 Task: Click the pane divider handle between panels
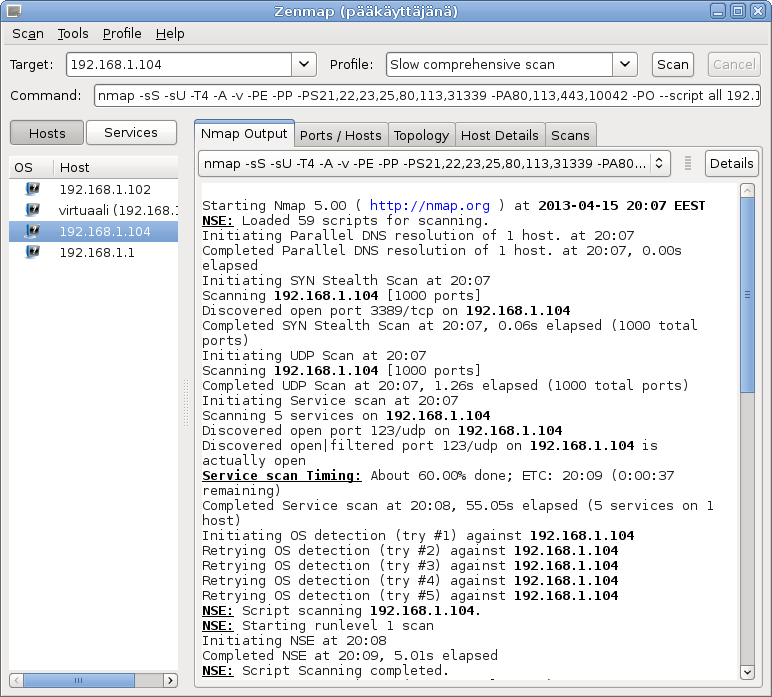186,403
